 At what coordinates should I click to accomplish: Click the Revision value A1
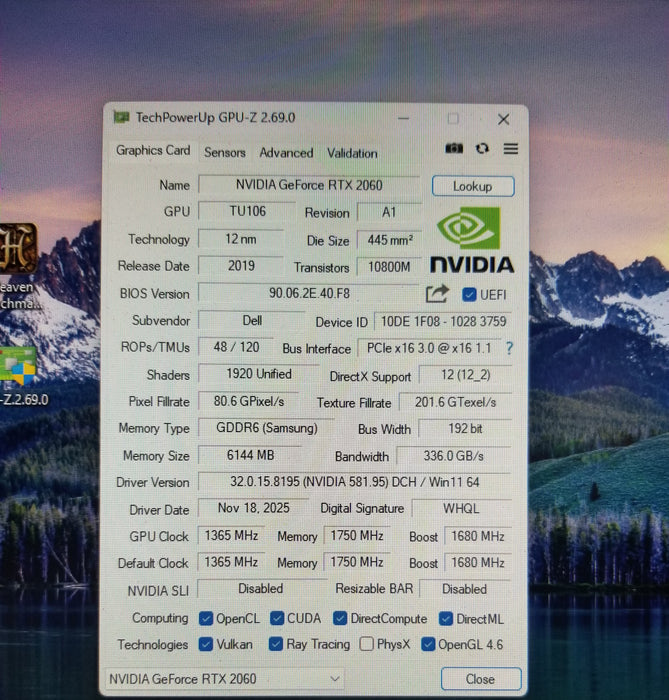click(x=389, y=212)
